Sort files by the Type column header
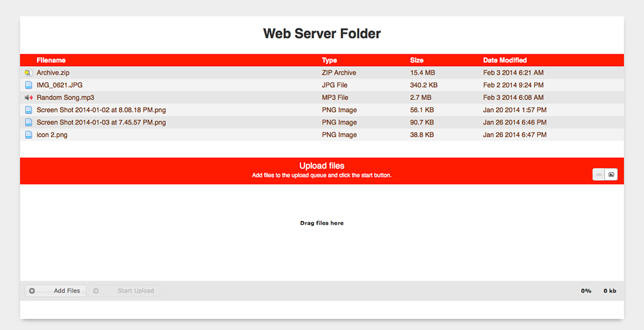 coord(330,60)
